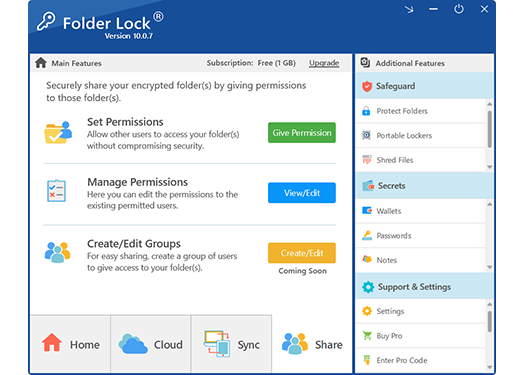Collapse the Support & Settings section header
Screen dimensions: 525x375
pos(425,287)
